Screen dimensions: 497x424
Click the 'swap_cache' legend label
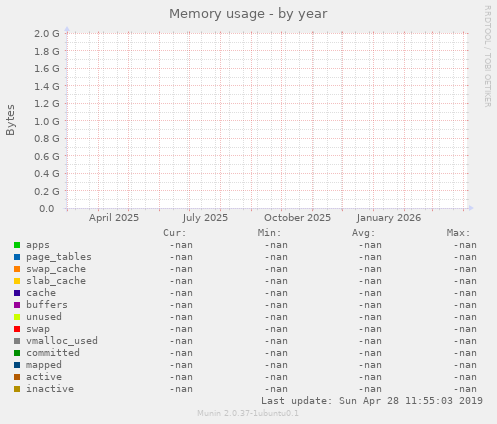[56, 269]
